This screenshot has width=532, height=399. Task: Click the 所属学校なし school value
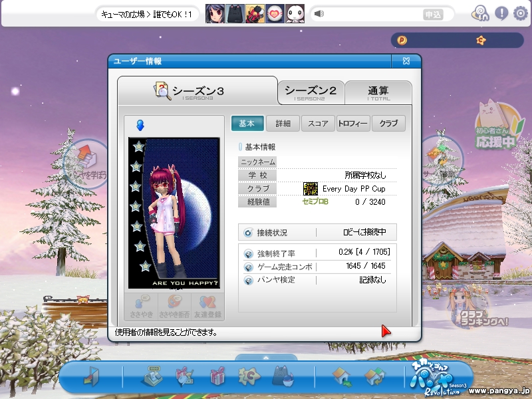pos(365,176)
